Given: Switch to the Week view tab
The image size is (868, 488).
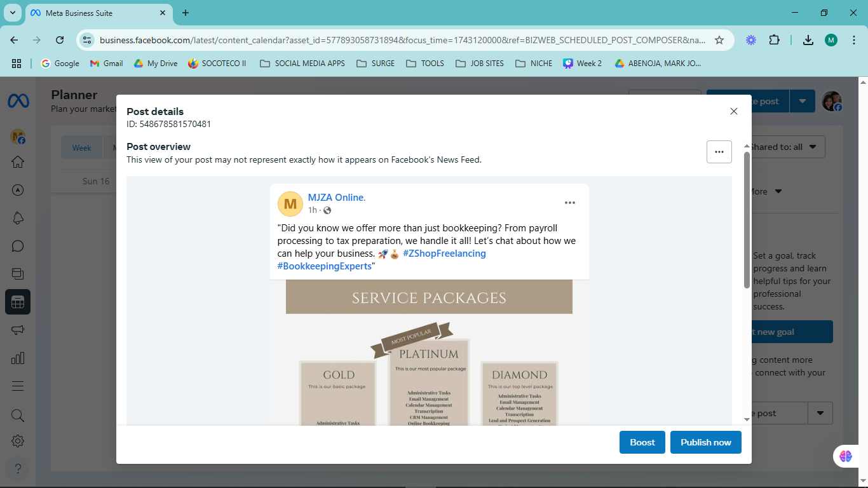Looking at the screenshot, I should 81,147.
